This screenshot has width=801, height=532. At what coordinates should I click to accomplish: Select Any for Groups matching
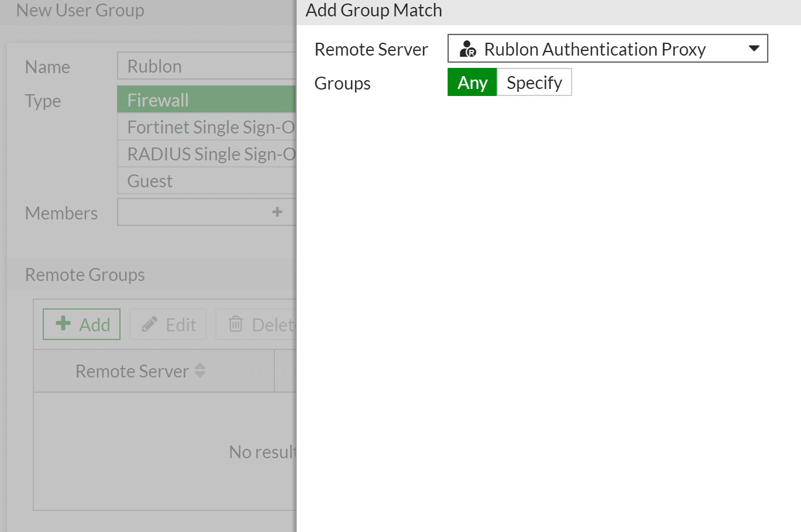[472, 83]
